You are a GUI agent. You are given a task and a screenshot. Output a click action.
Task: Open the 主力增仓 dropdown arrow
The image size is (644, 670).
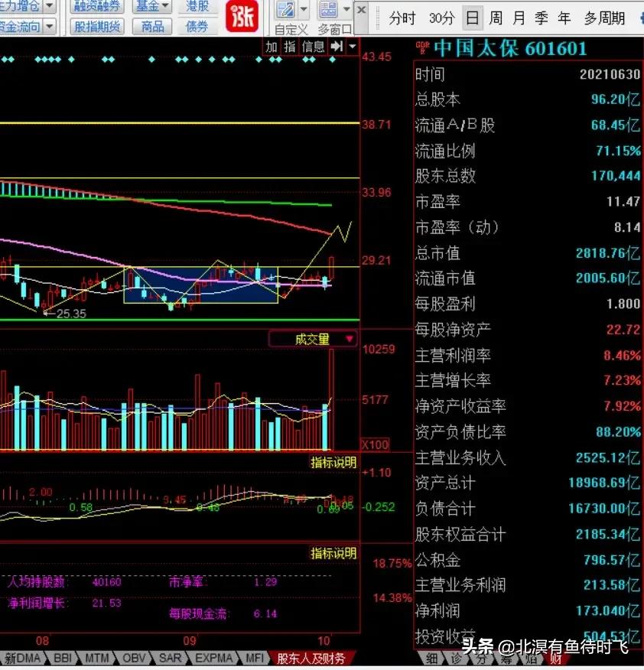point(50,5)
